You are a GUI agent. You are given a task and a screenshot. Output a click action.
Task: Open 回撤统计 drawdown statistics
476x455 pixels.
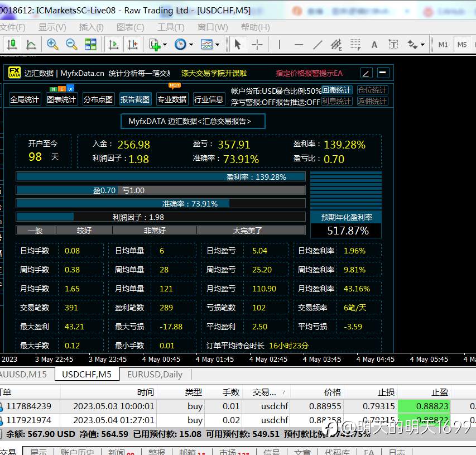(x=336, y=90)
